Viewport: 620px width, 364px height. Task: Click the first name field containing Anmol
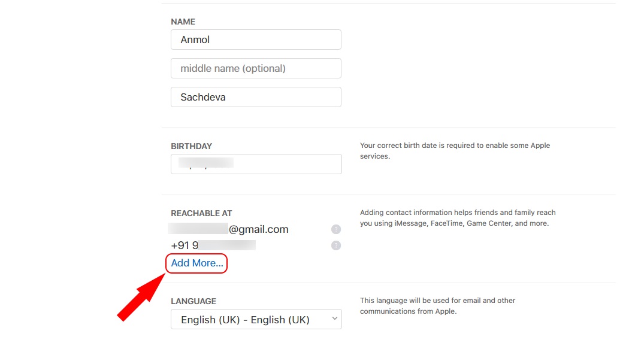click(256, 40)
